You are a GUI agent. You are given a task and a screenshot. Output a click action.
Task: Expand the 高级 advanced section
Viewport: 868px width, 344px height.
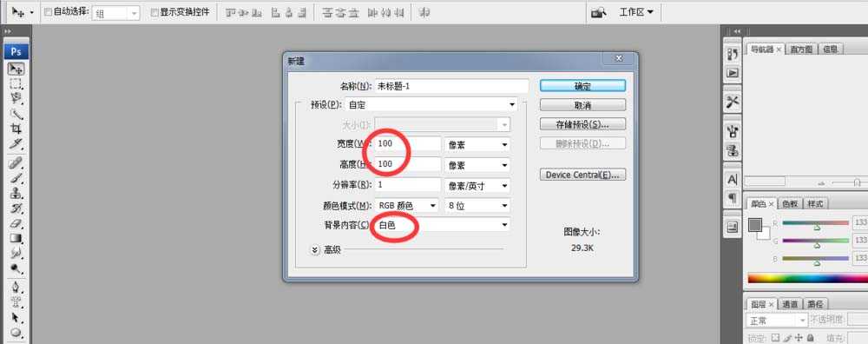pyautogui.click(x=315, y=250)
